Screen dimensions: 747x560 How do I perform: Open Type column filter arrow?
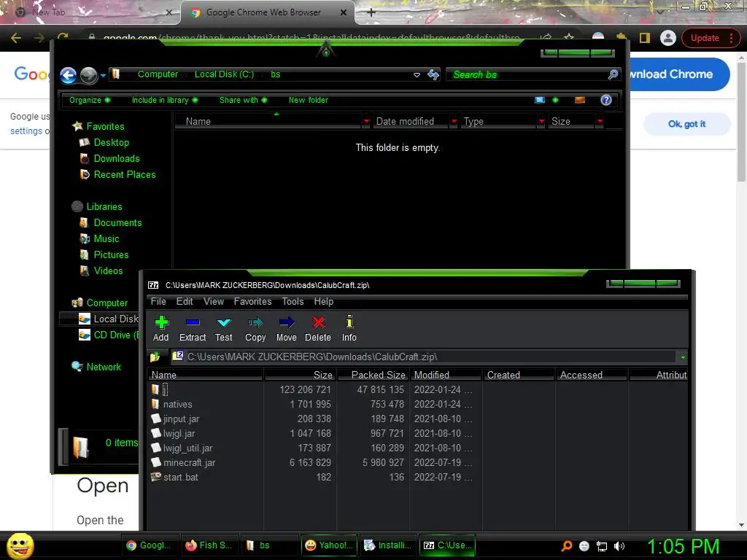click(x=541, y=122)
